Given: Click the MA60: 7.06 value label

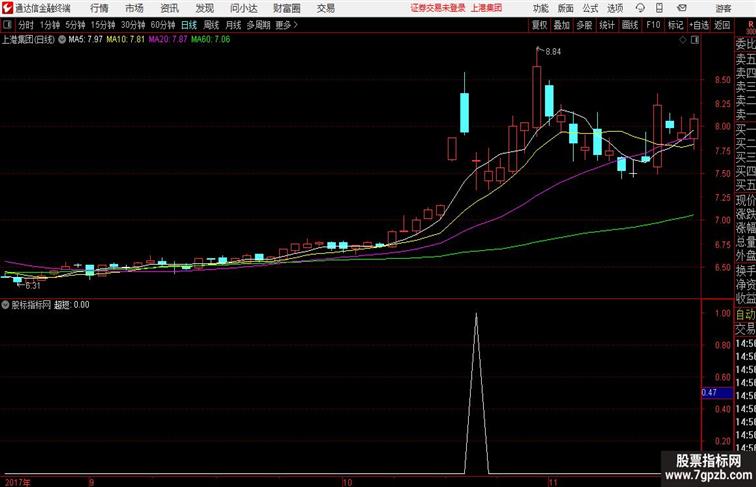Looking at the screenshot, I should (x=210, y=40).
